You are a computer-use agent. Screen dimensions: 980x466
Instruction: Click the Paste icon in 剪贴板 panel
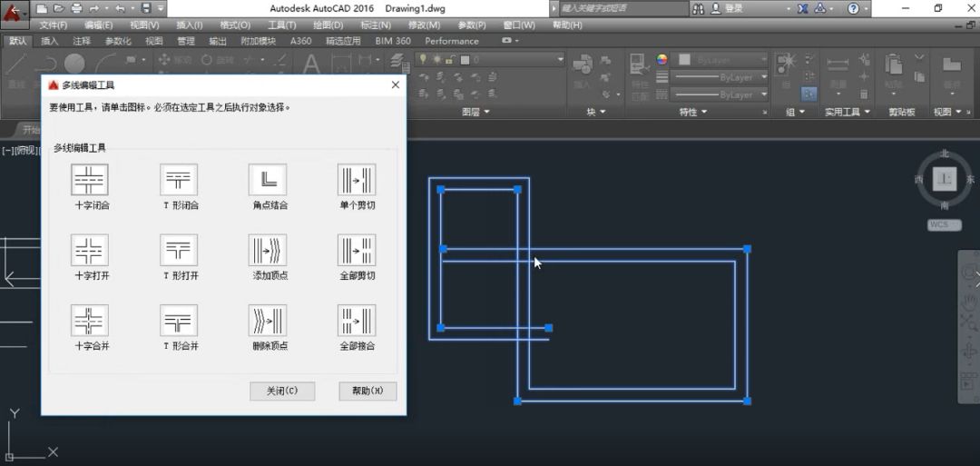894,64
